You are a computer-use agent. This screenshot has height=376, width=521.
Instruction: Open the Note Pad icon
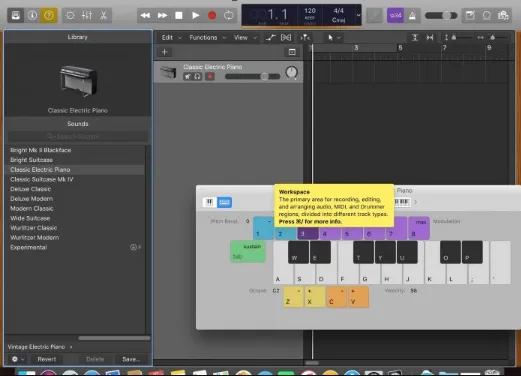[470, 15]
